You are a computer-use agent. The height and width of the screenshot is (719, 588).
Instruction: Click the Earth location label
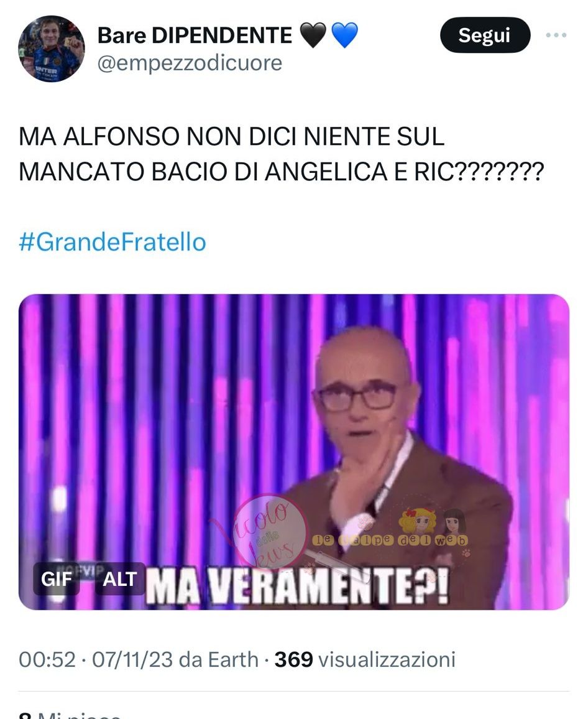point(233,659)
